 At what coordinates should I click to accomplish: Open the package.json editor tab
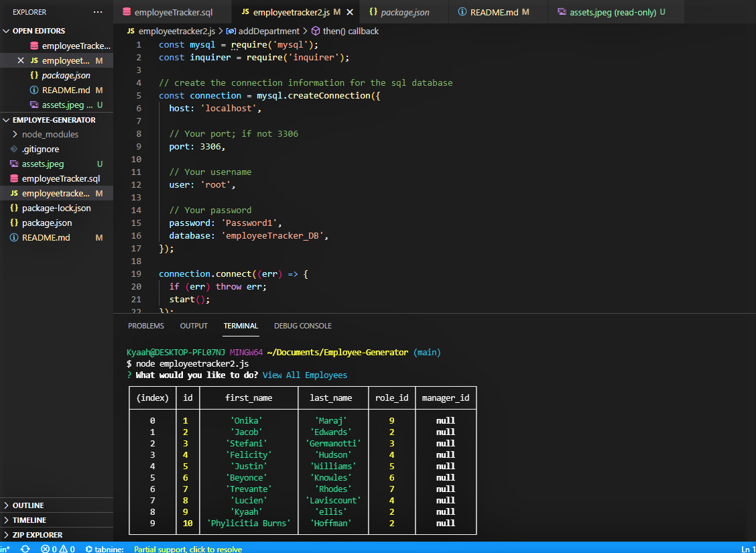[403, 12]
